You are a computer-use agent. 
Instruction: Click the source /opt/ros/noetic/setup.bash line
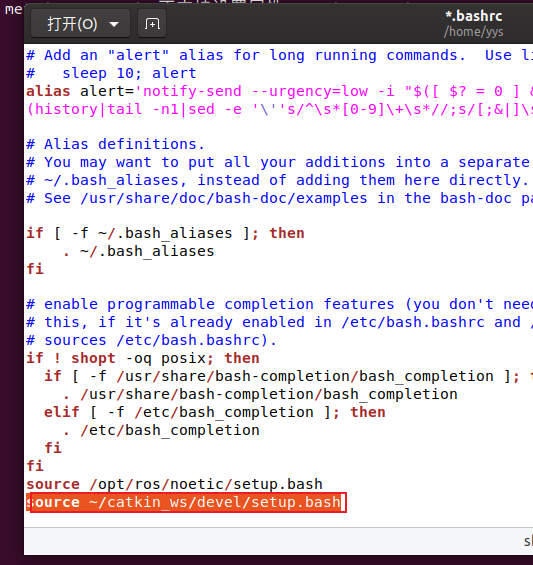click(174, 484)
